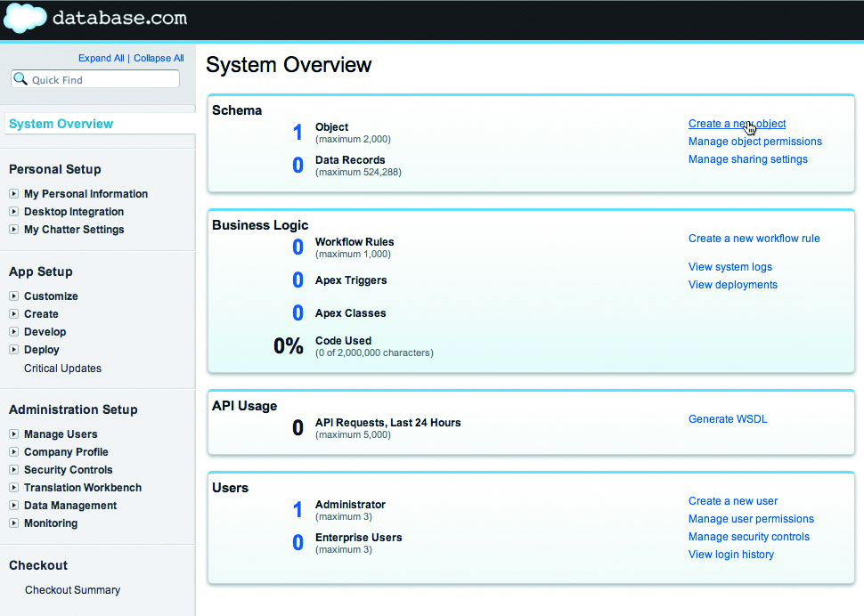Expand the Deploy arrow
Image resolution: width=864 pixels, height=616 pixels.
pos(13,350)
